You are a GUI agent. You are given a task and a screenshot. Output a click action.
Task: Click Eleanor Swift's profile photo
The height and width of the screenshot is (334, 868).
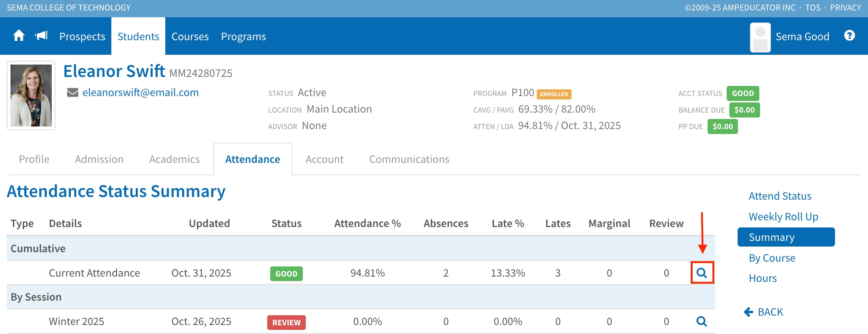pos(31,95)
